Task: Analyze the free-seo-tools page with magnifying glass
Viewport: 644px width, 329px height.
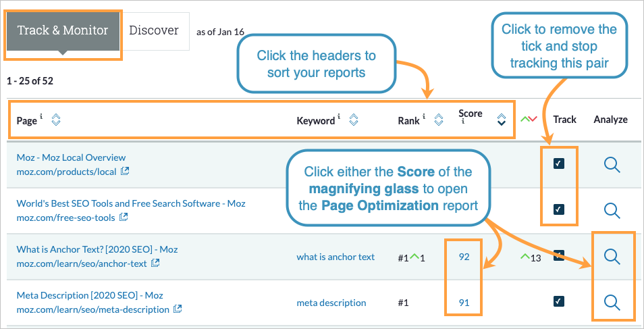Action: click(x=612, y=210)
